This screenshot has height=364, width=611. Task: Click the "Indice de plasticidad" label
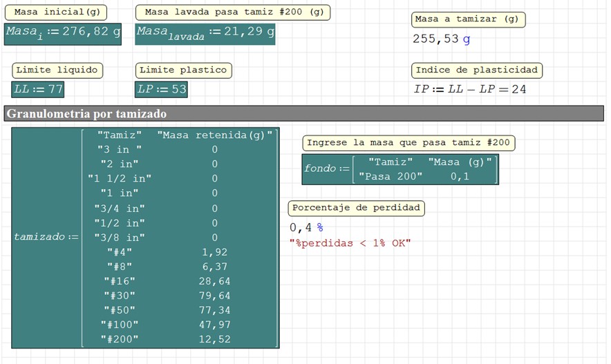(477, 70)
